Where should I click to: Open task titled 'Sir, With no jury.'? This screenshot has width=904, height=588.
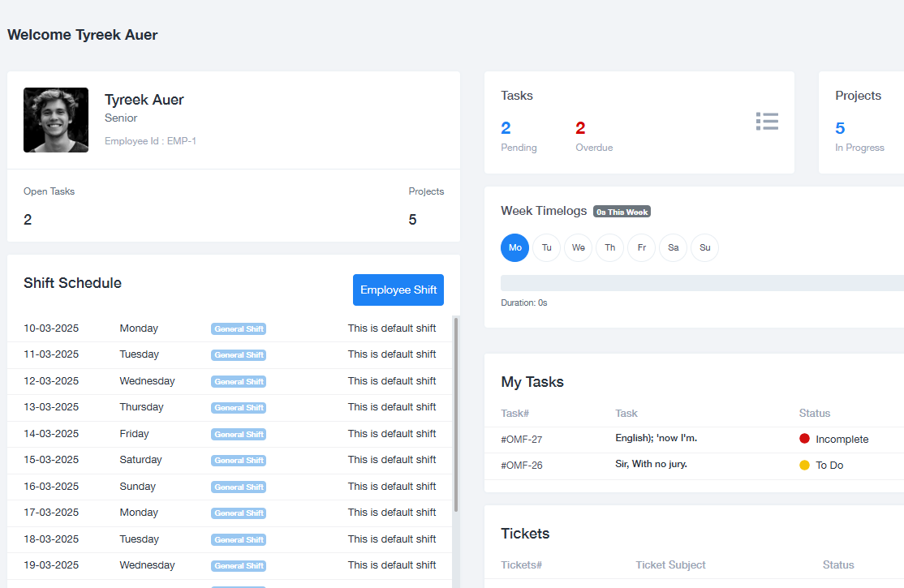point(651,465)
